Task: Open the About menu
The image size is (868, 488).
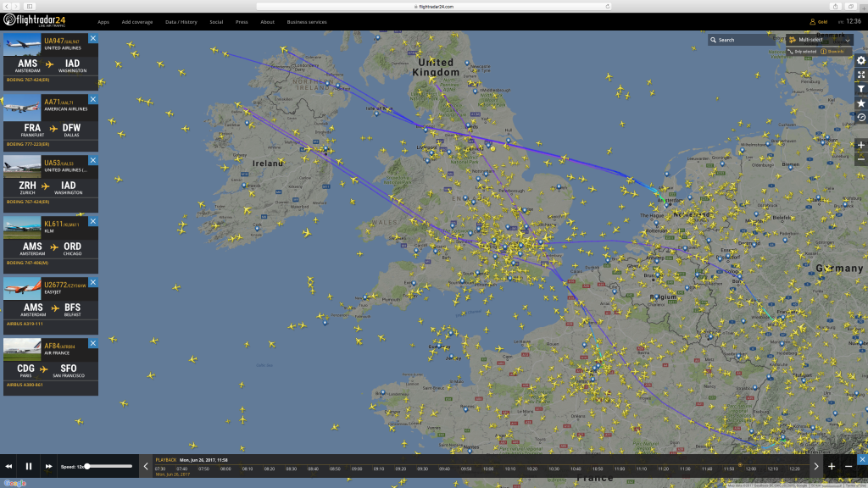Action: click(267, 22)
